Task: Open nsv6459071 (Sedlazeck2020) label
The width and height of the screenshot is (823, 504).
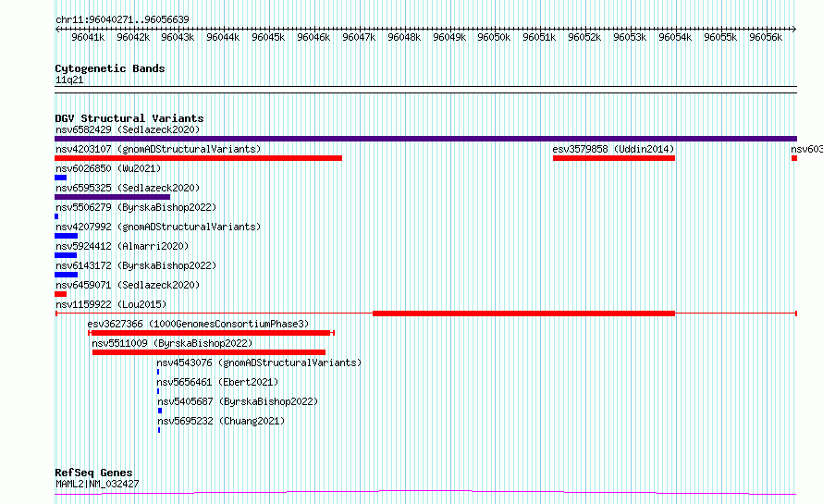Action: [x=128, y=285]
